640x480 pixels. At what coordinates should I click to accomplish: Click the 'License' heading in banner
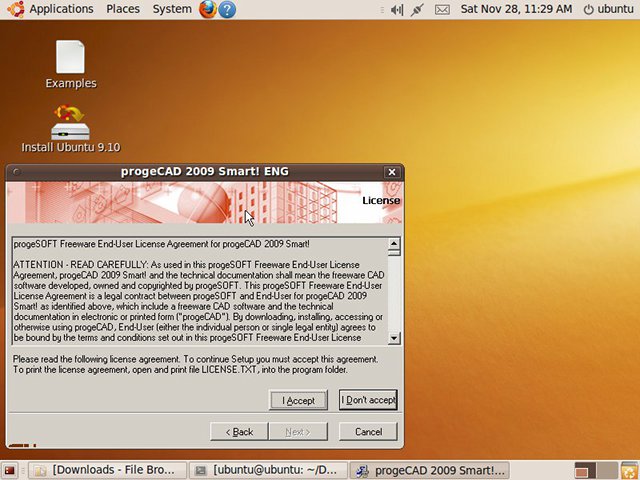(x=381, y=200)
